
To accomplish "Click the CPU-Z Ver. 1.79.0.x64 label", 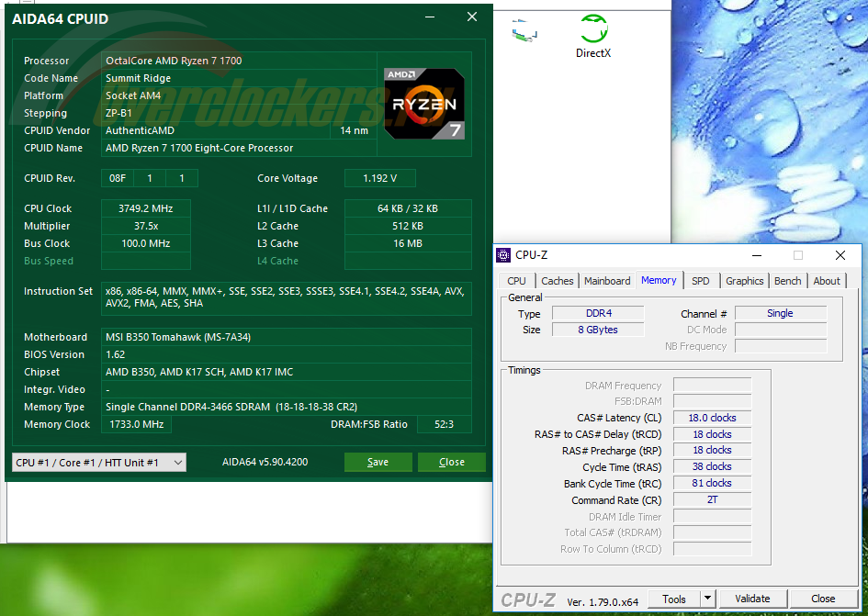I will click(603, 602).
